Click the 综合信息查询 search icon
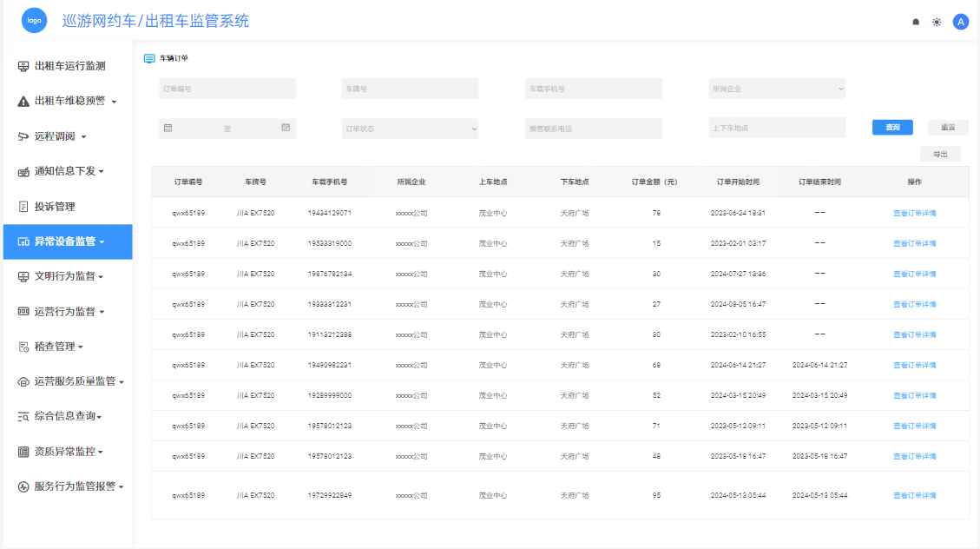This screenshot has width=980, height=549. point(23,416)
